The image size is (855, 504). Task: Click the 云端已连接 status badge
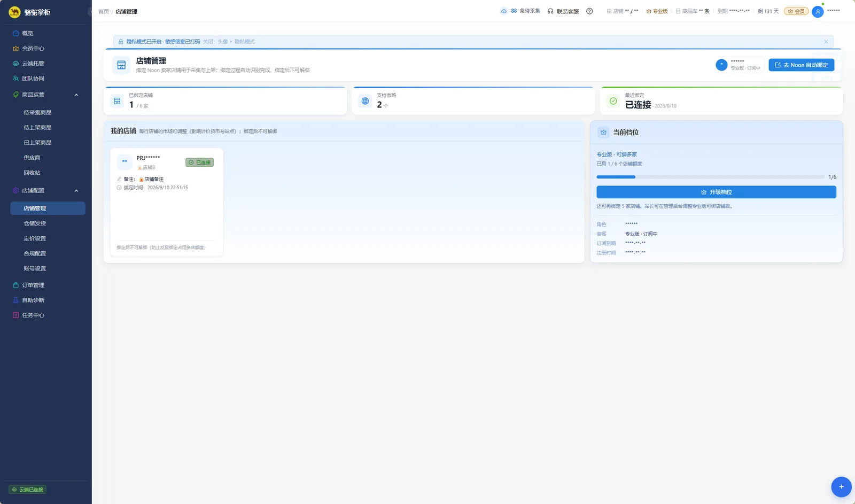28,489
